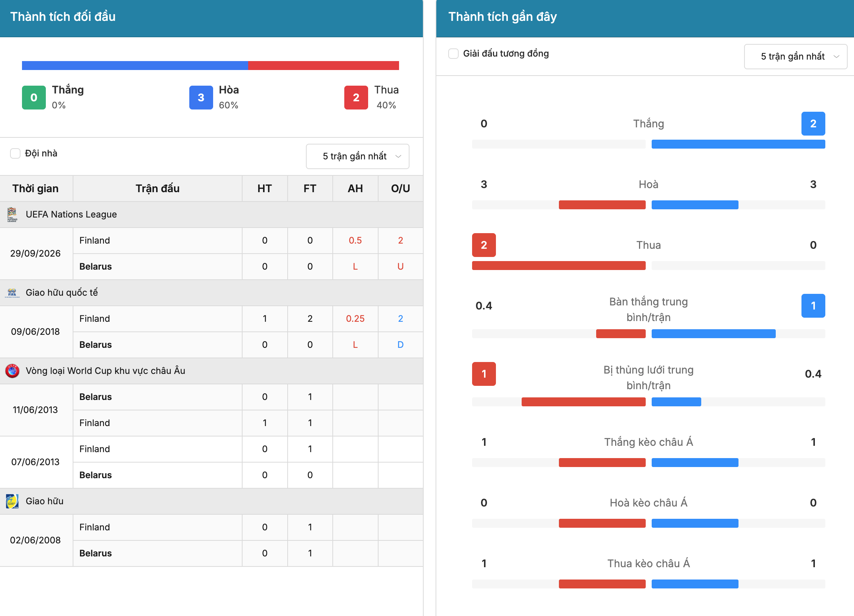Click blue 1 badge for Bàn thắng trung bình
The width and height of the screenshot is (854, 616).
[x=813, y=305]
